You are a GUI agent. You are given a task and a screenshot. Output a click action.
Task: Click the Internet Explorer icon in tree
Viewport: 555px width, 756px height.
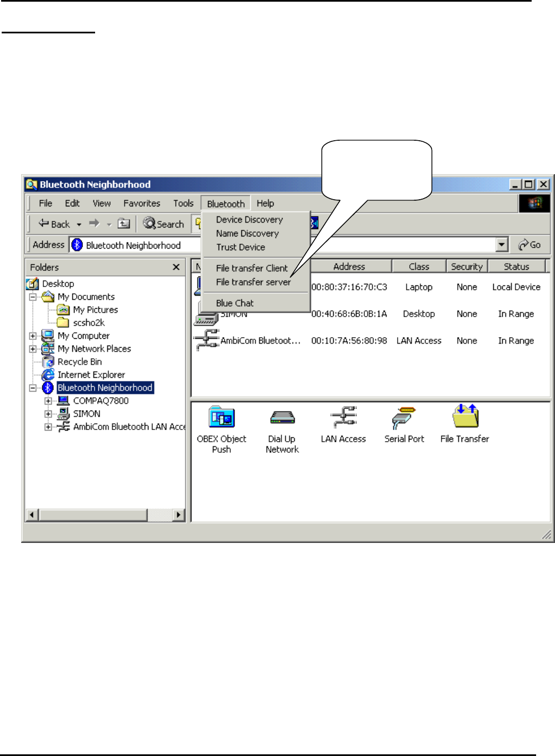(x=48, y=374)
